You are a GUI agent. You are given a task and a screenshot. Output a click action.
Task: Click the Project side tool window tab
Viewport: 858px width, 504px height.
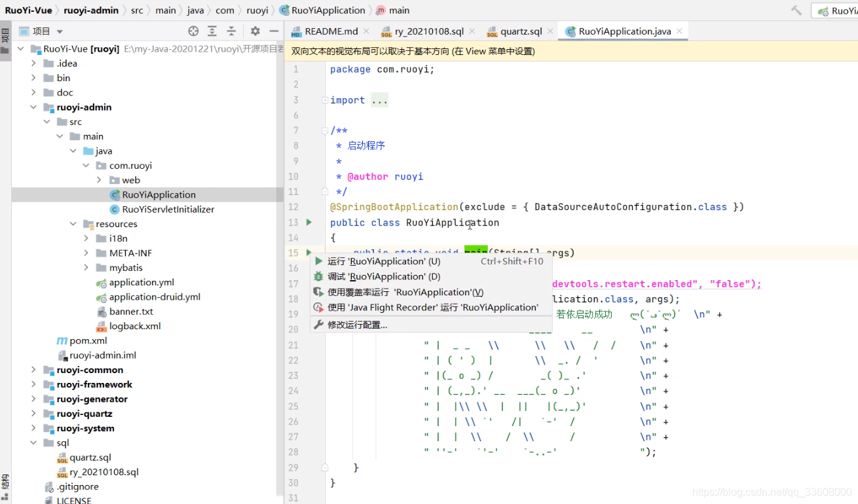(5, 41)
